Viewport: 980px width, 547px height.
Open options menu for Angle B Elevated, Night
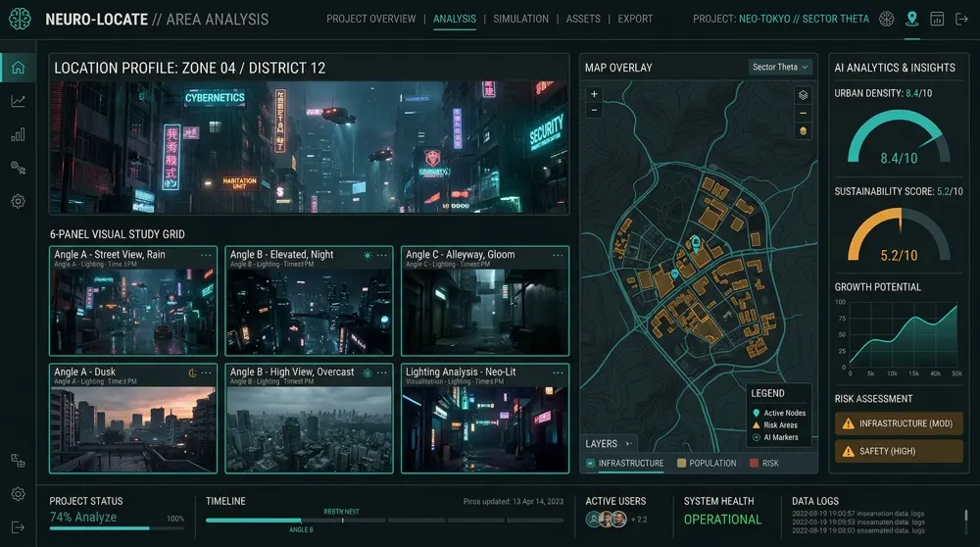[x=382, y=255]
